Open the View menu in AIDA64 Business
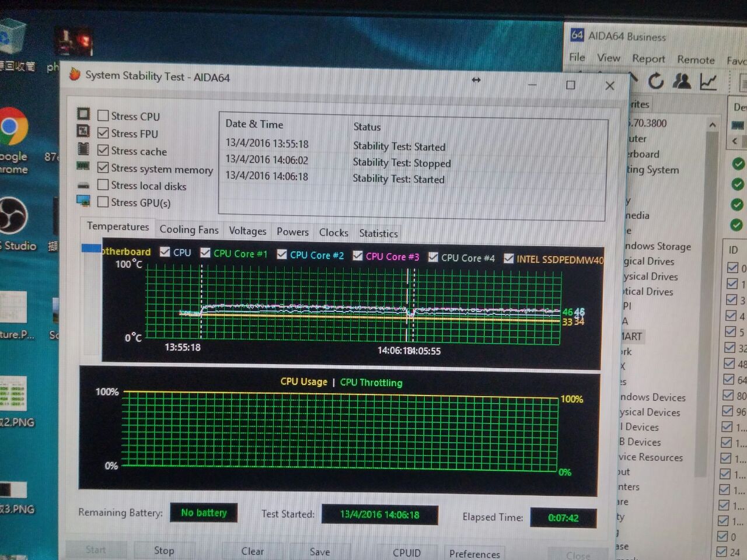The height and width of the screenshot is (560, 747). 609,58
